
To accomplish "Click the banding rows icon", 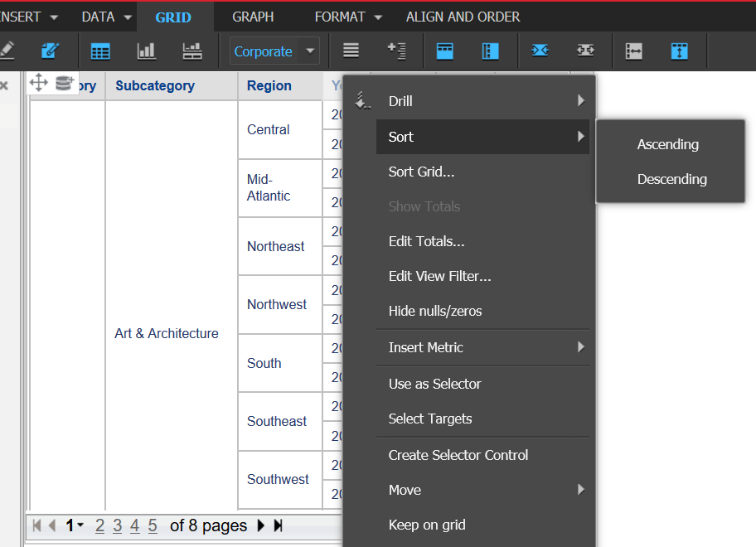I will coord(351,50).
